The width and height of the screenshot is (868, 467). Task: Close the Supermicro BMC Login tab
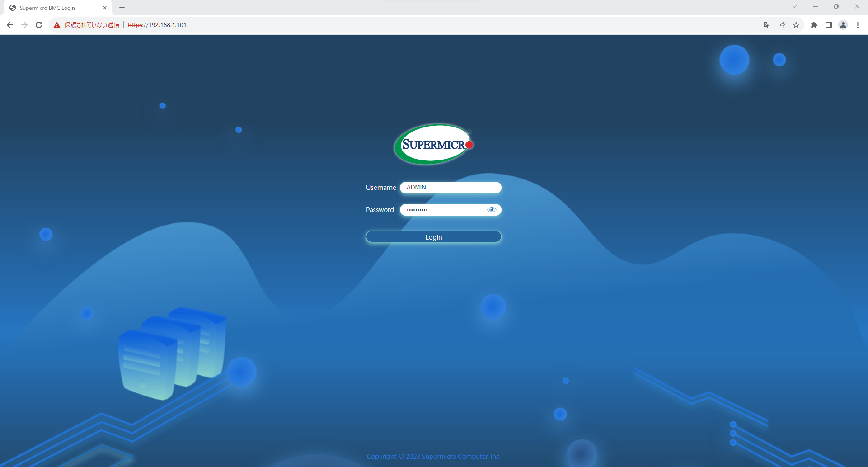(105, 8)
